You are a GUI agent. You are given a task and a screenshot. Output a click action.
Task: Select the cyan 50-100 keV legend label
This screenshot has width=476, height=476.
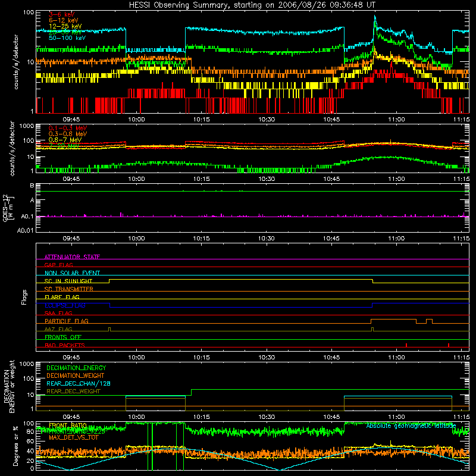(x=67, y=38)
